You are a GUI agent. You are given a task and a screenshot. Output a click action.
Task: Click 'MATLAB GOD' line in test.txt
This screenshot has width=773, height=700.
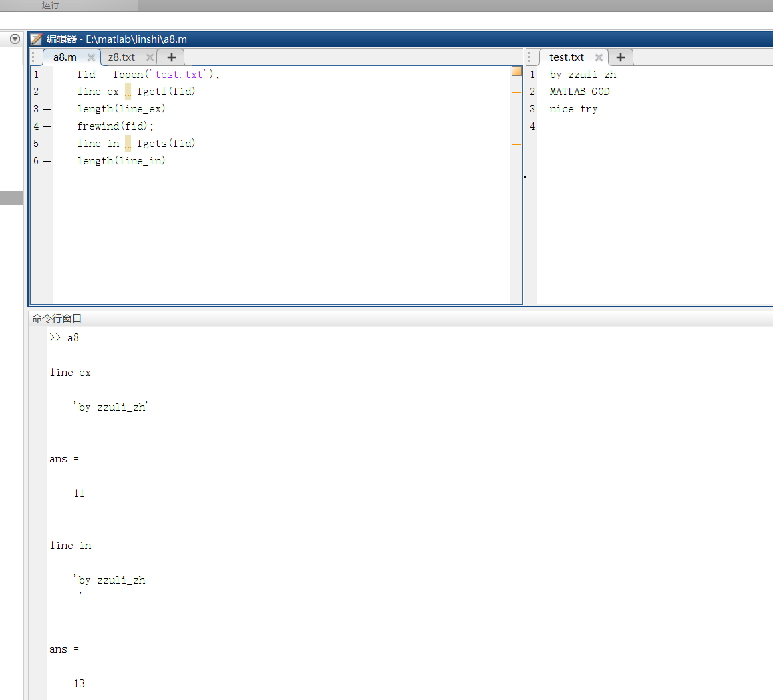pos(580,92)
